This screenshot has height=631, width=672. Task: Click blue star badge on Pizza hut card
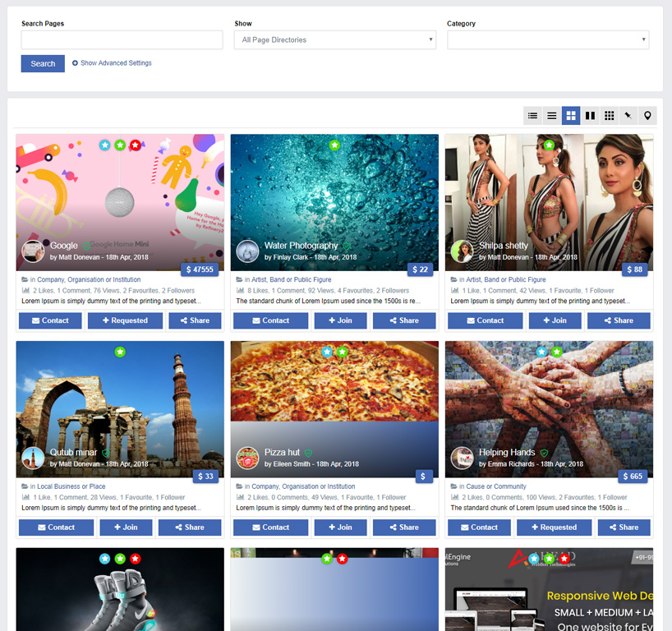(327, 352)
